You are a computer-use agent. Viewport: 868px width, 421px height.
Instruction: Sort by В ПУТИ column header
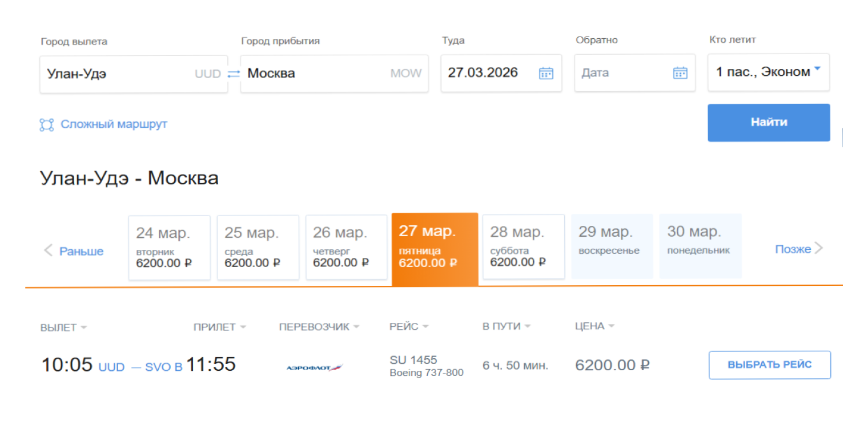[x=501, y=326]
